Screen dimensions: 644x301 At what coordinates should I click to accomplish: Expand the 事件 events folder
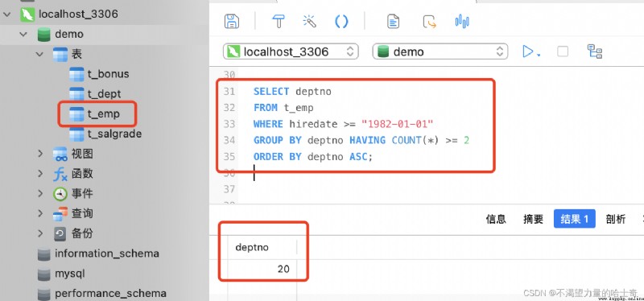click(x=40, y=193)
